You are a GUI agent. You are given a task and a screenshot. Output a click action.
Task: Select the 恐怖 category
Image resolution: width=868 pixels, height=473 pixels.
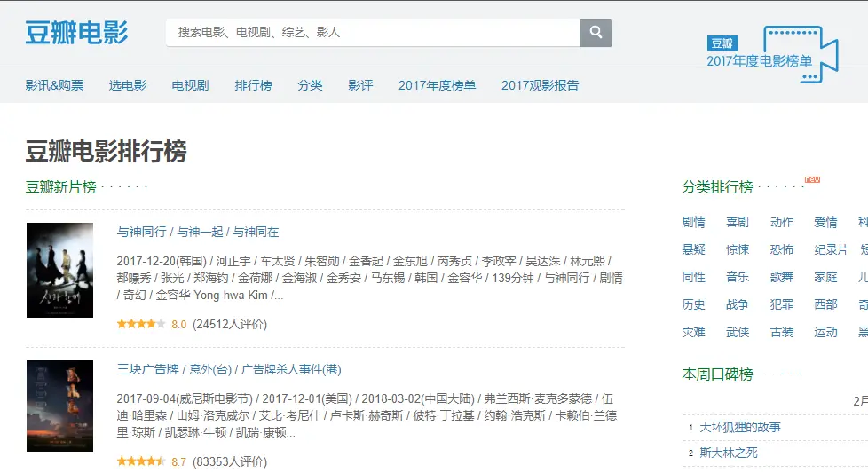[782, 249]
